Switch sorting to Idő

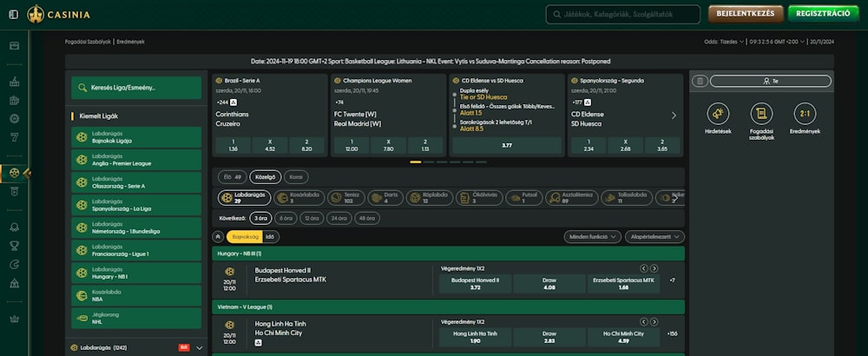(x=270, y=237)
